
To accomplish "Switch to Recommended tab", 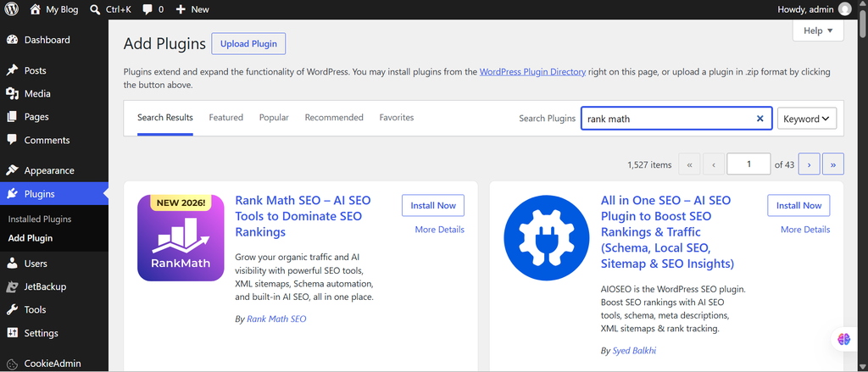I will pyautogui.click(x=334, y=117).
